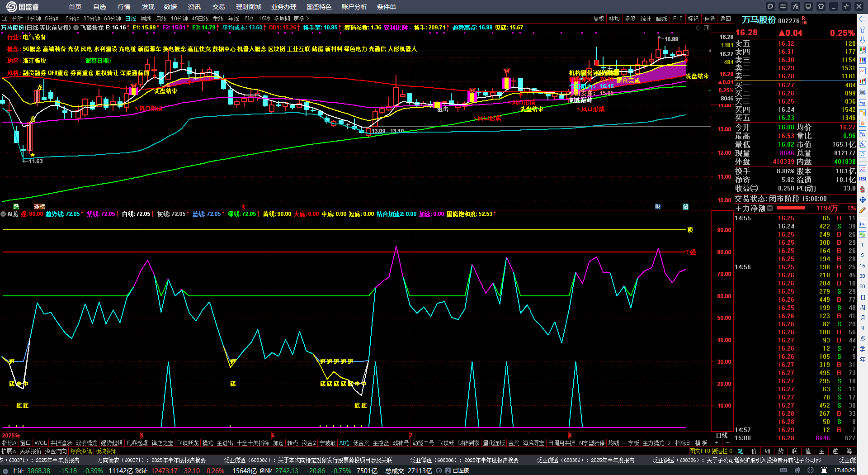Open the list icon next to 主力净额

[x=770, y=208]
